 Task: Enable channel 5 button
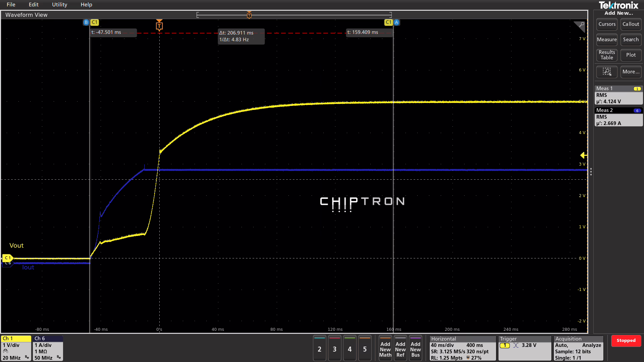pyautogui.click(x=365, y=349)
